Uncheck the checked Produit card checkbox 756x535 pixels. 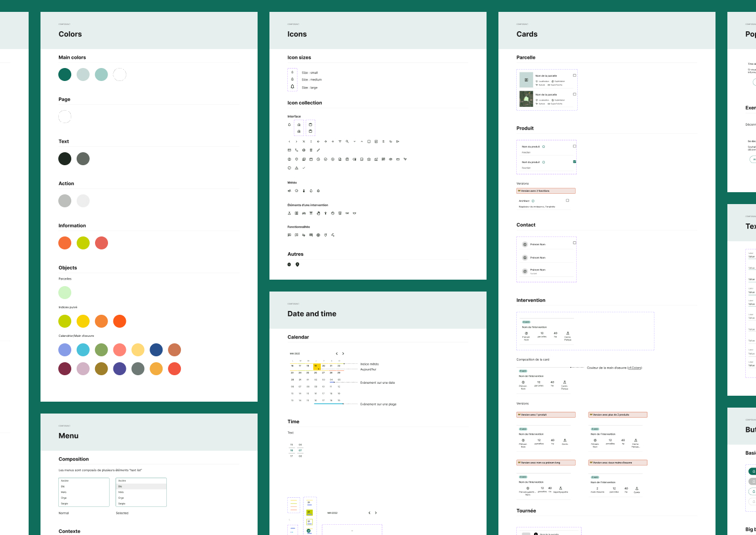[575, 161]
